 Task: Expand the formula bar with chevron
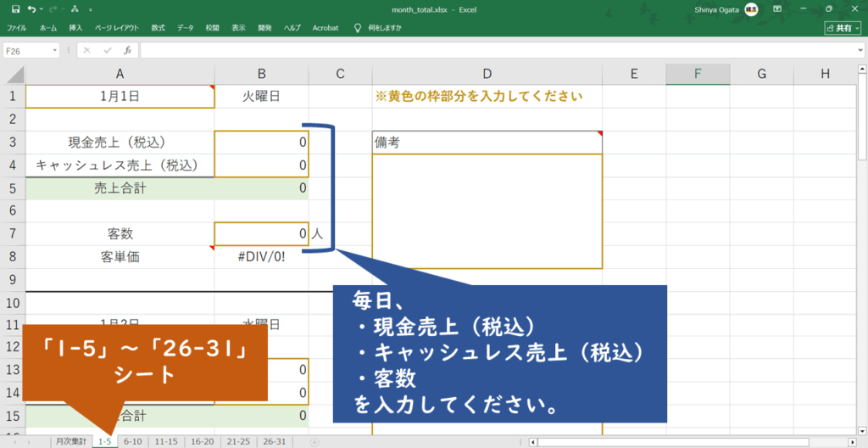pyautogui.click(x=860, y=51)
